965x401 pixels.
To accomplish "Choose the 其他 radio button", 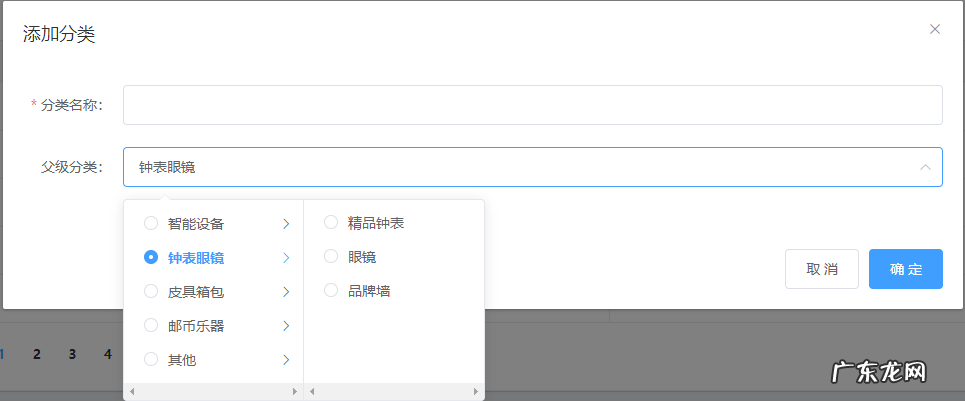I will [x=151, y=359].
